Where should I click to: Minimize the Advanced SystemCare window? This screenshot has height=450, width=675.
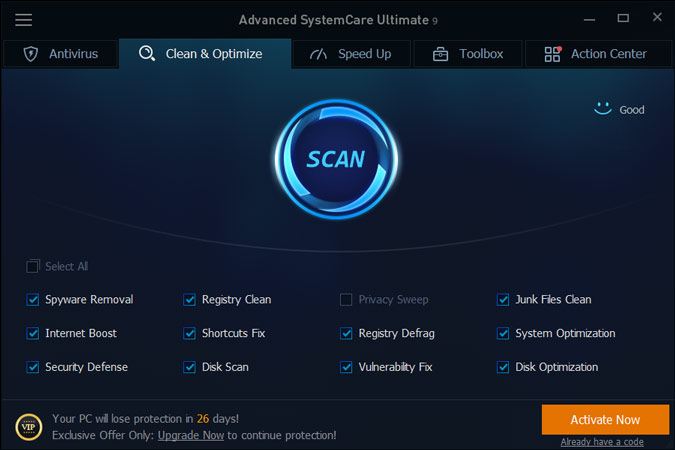tap(589, 19)
